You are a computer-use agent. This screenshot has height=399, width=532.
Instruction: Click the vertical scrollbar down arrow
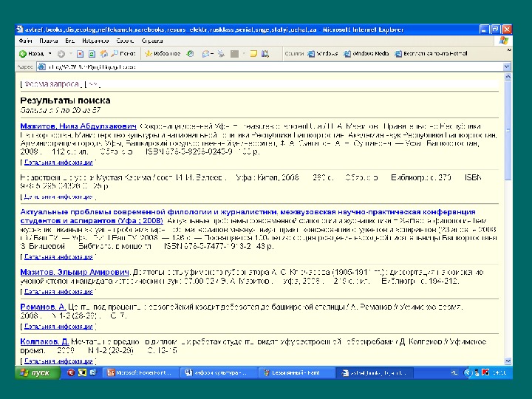click(508, 361)
